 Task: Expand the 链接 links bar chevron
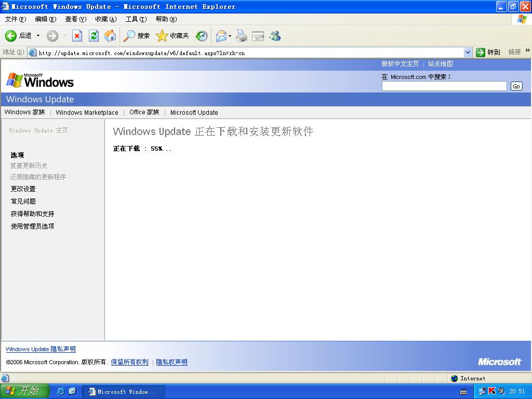[x=528, y=50]
